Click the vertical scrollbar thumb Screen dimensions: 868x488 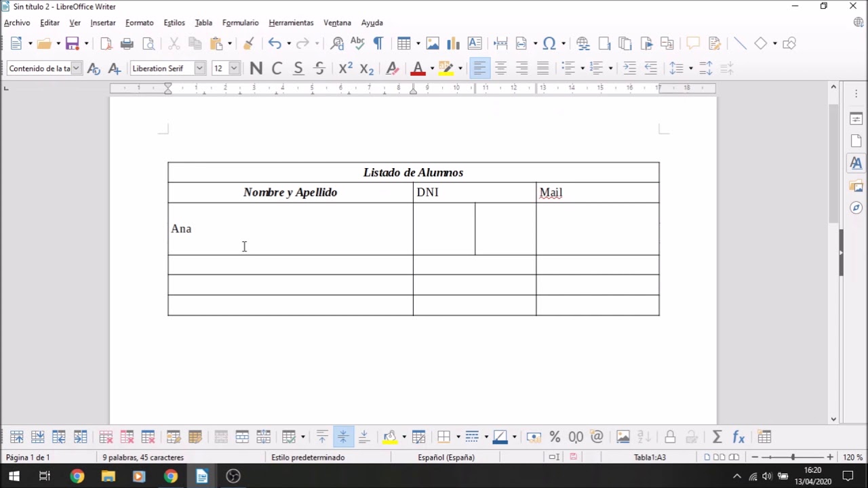(x=833, y=164)
